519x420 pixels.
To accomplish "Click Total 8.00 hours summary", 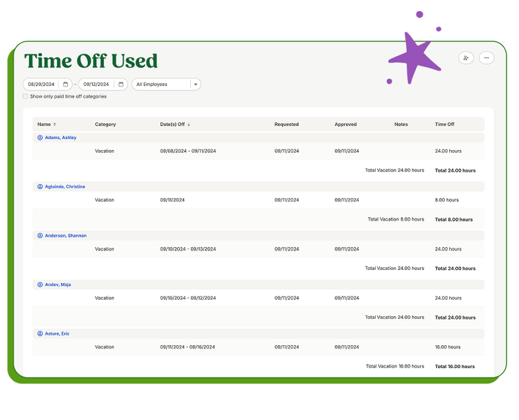I will pyautogui.click(x=454, y=219).
